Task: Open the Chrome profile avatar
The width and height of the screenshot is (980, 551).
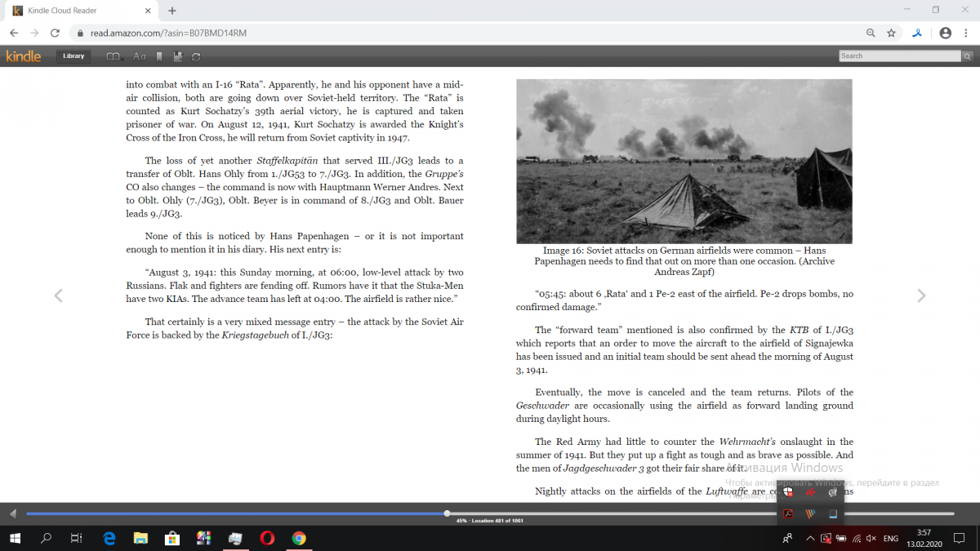Action: (945, 33)
